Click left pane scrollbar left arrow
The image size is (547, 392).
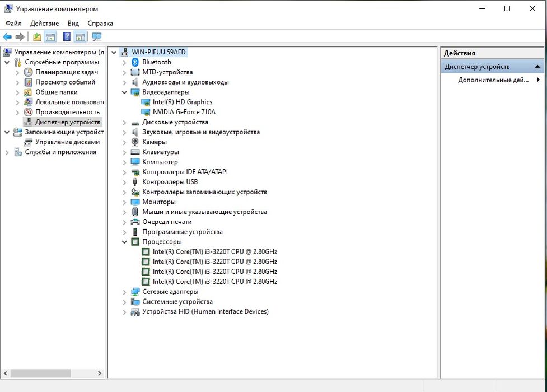[6, 373]
